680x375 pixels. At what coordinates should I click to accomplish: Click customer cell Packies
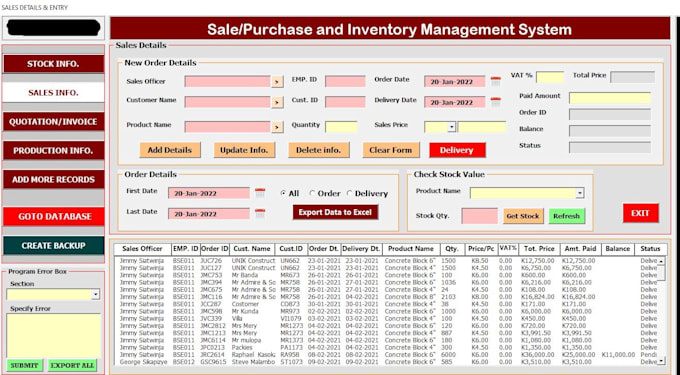242,347
